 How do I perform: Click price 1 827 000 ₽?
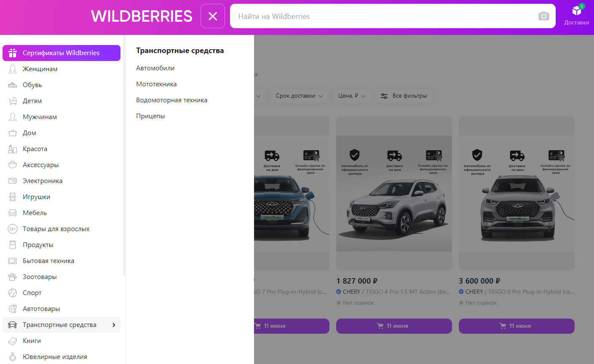coord(357,281)
